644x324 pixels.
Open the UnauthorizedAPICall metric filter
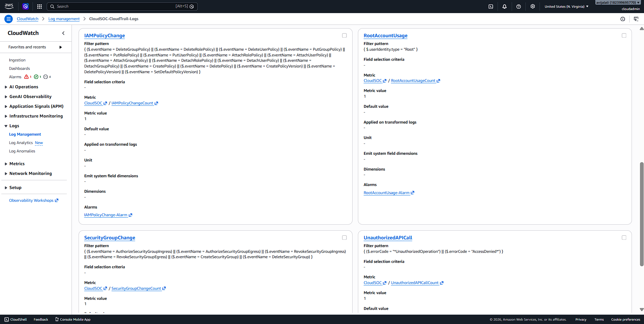click(x=388, y=238)
